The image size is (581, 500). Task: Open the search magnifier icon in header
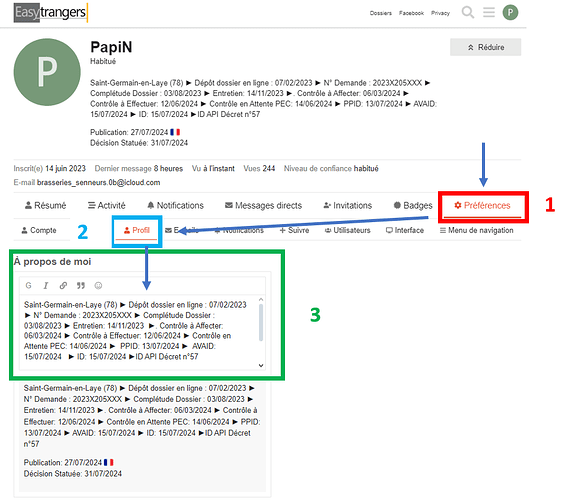pos(468,13)
